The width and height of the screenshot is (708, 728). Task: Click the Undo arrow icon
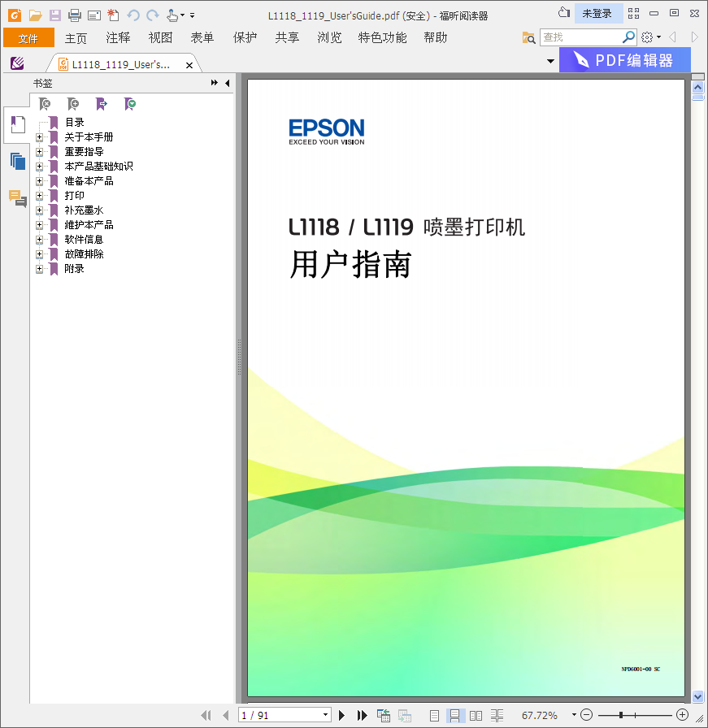point(133,15)
